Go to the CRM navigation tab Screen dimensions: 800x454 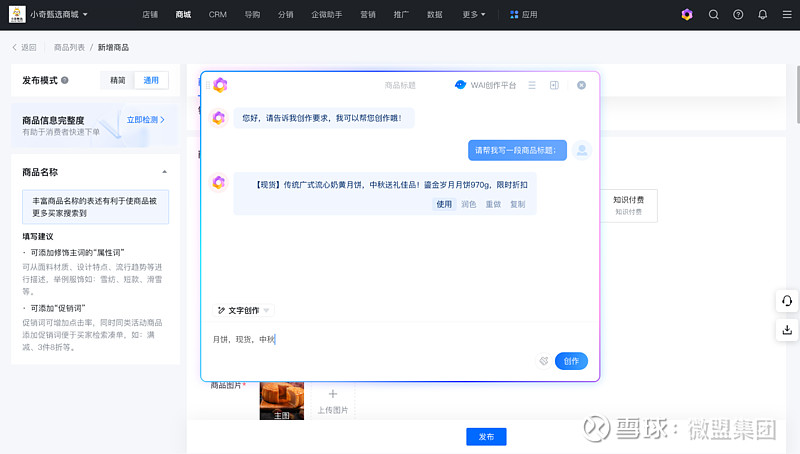217,15
